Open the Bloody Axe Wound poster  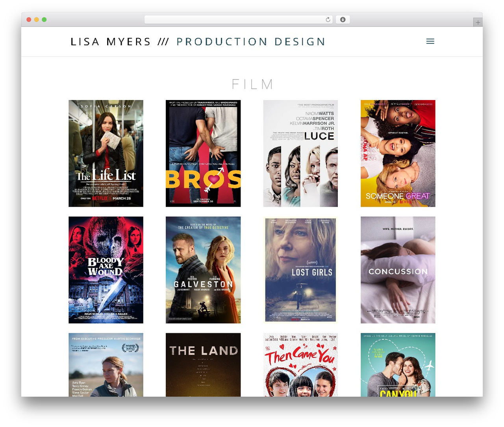coord(106,270)
